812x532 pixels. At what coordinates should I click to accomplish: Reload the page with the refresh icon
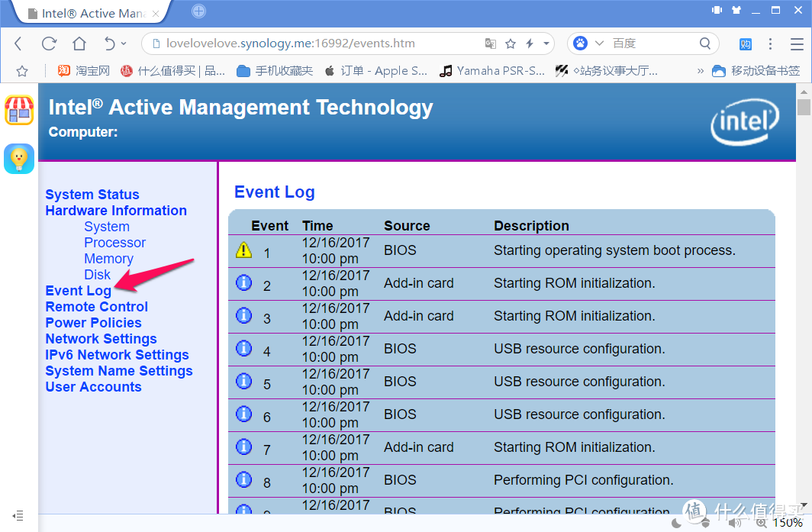[x=49, y=44]
